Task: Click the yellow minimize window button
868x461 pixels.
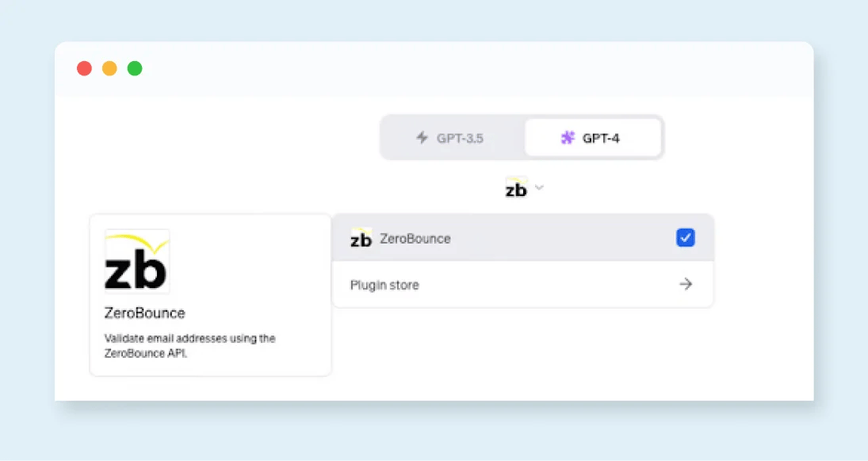Action: (x=109, y=68)
